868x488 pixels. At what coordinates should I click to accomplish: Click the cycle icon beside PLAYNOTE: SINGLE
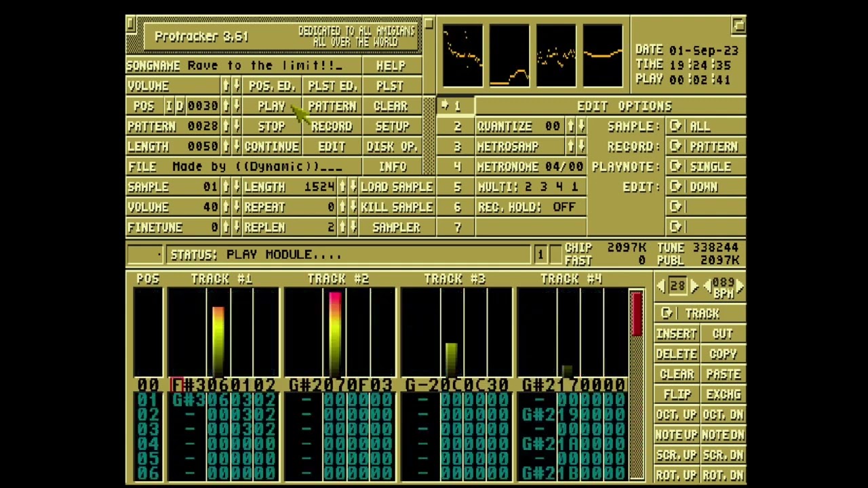click(675, 167)
